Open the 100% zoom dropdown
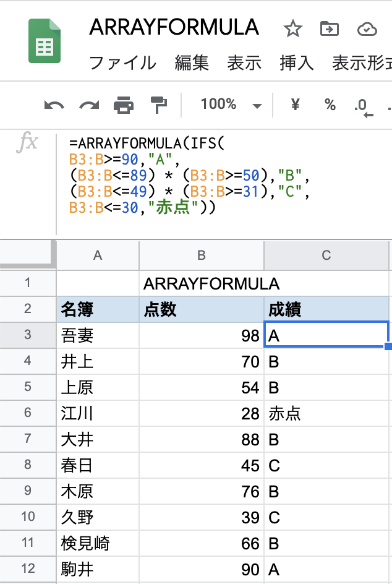392x584 pixels. pyautogui.click(x=231, y=105)
